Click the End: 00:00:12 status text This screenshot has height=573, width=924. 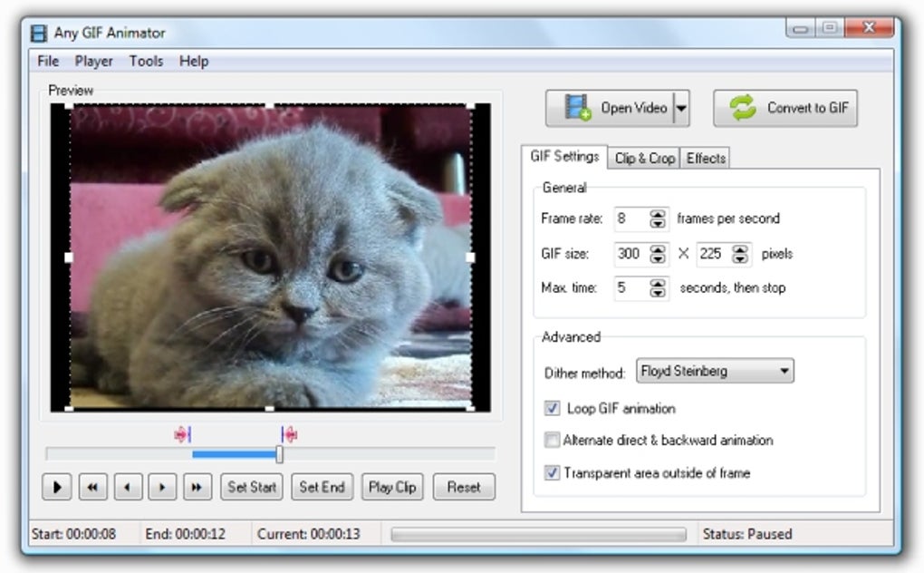click(186, 534)
